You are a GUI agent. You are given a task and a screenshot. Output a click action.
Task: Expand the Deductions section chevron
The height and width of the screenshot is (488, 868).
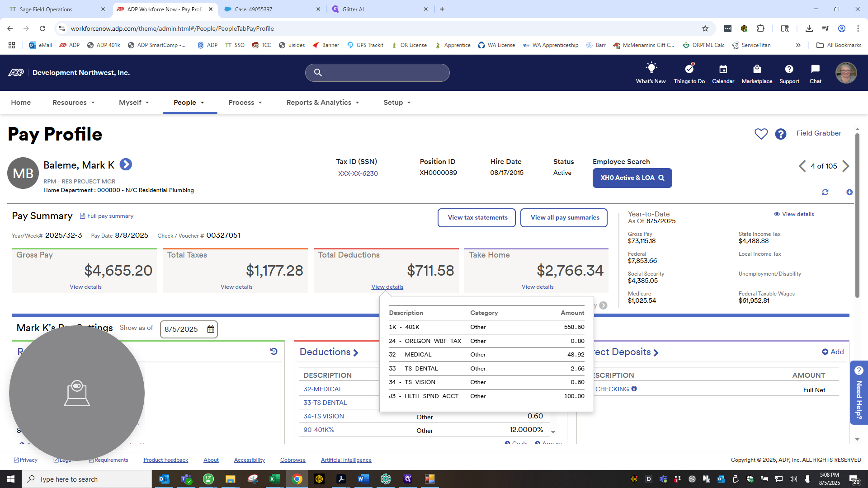356,353
